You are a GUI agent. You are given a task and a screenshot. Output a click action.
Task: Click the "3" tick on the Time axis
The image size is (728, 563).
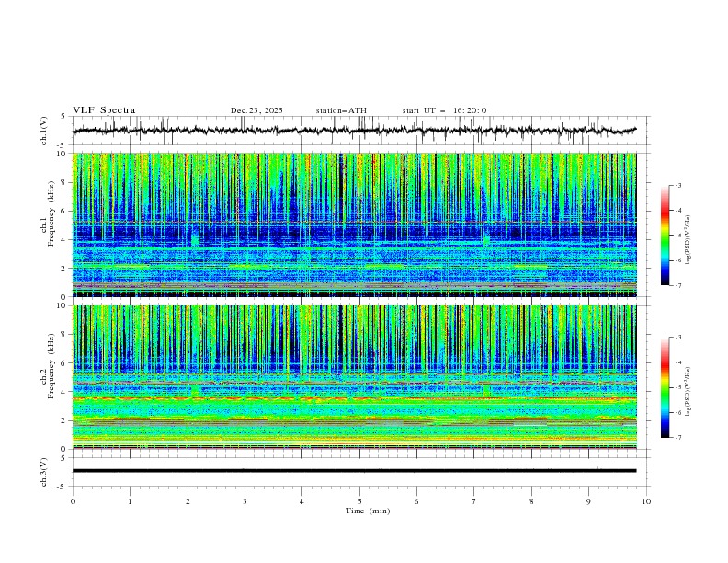245,501
